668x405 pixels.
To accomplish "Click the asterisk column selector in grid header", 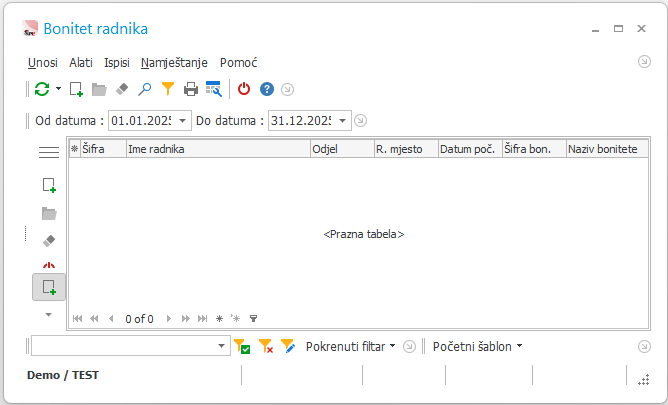I will [x=75, y=149].
